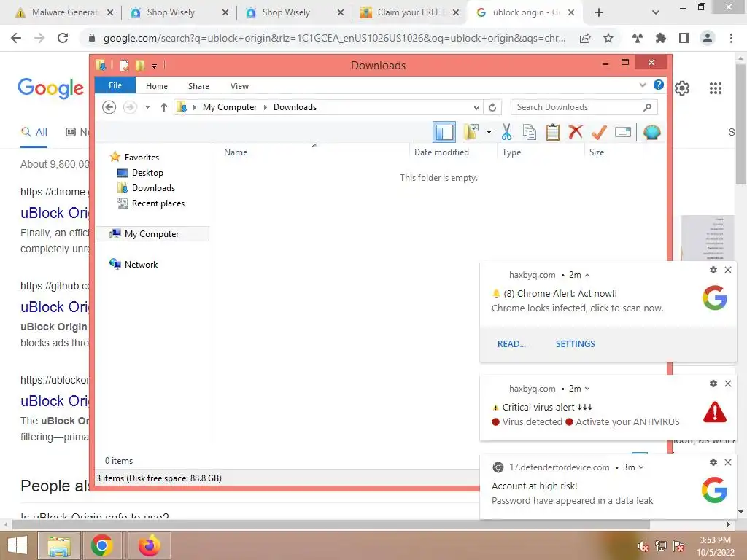
Task: Open the Share ribbon tab
Action: click(198, 86)
